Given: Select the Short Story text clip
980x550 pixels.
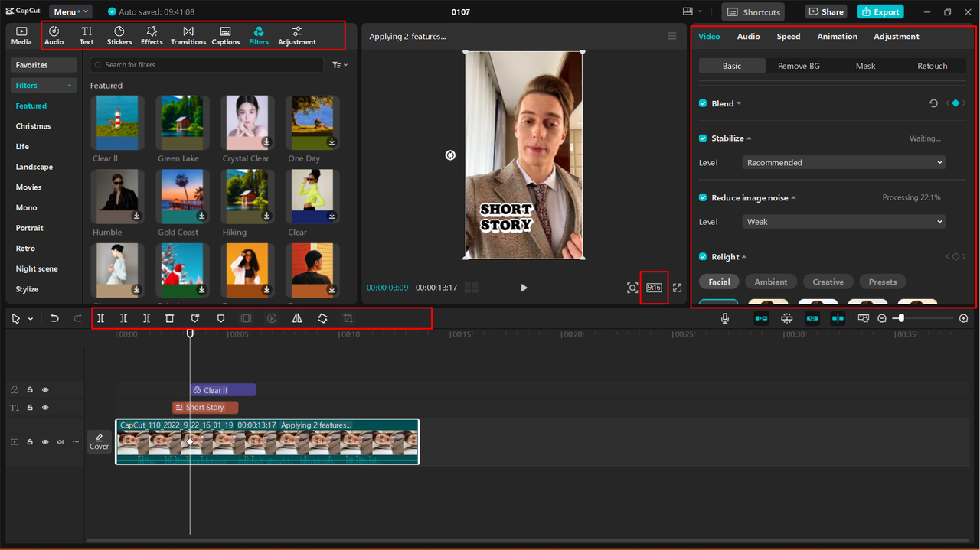Looking at the screenshot, I should click(x=205, y=408).
